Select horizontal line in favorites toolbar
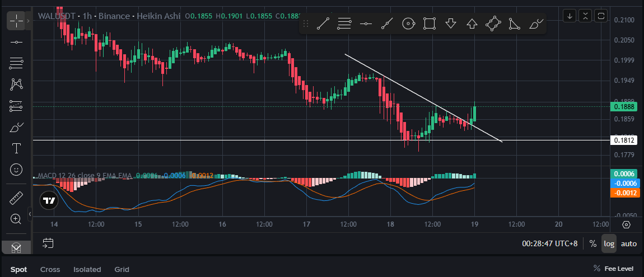The height and width of the screenshot is (277, 644). click(x=366, y=24)
